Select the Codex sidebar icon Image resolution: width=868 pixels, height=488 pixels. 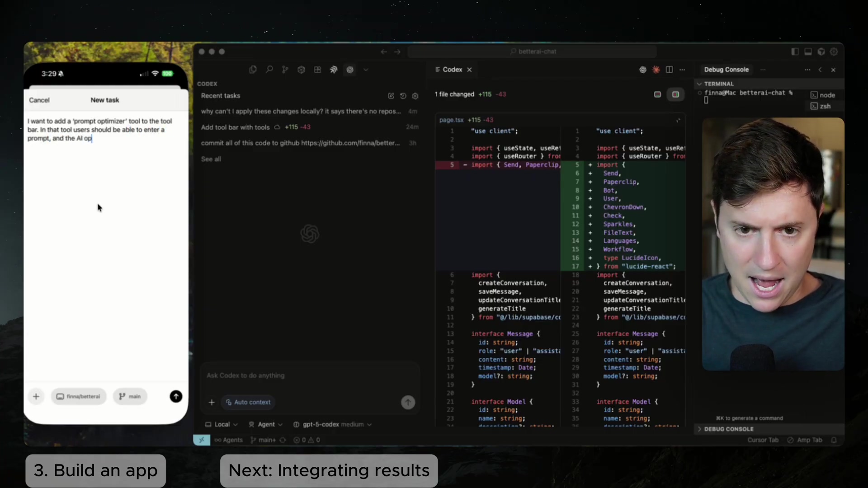point(350,70)
